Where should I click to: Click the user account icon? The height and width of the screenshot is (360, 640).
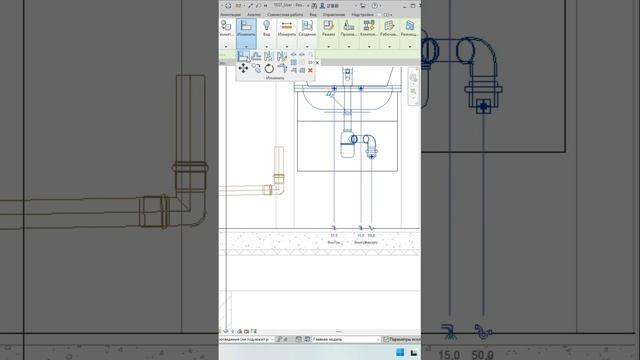[322, 6]
